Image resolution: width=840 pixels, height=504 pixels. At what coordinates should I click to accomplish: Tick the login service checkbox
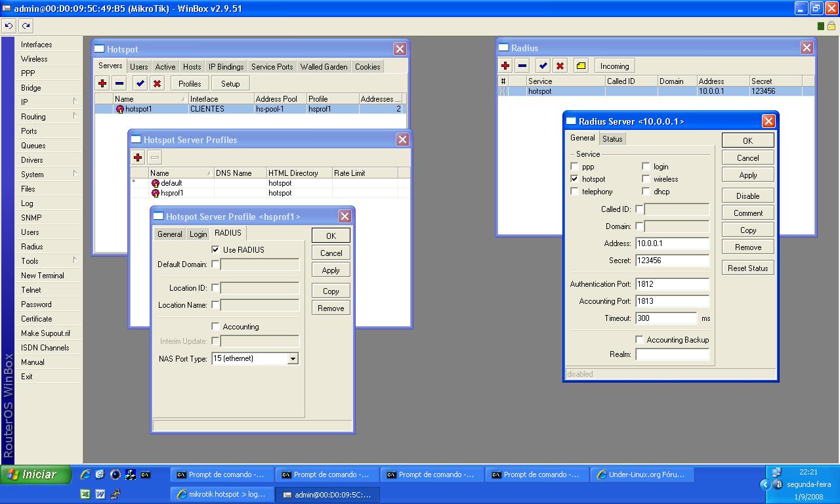pyautogui.click(x=646, y=167)
